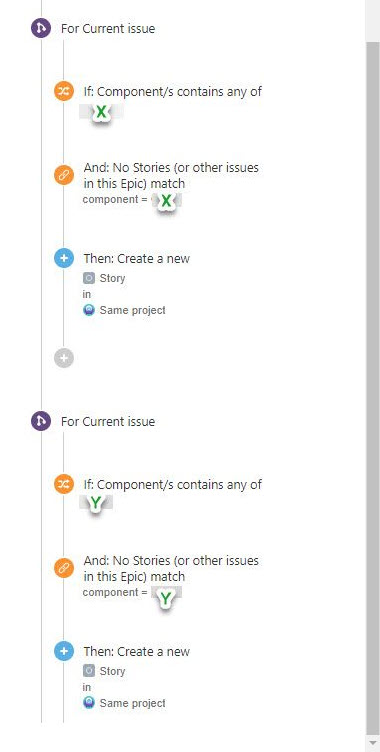This screenshot has width=380, height=752.
Task: Click the orange link icon for component = X
Action: point(64,176)
